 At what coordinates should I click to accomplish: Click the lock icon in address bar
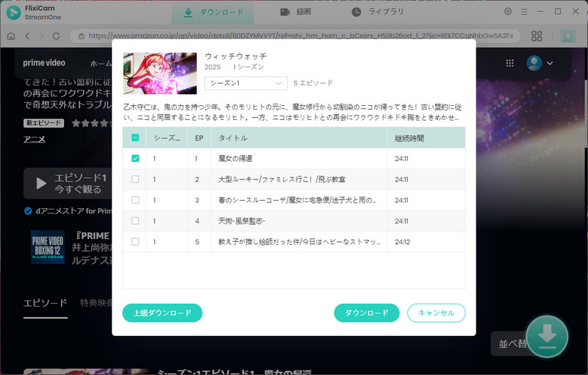[x=81, y=36]
